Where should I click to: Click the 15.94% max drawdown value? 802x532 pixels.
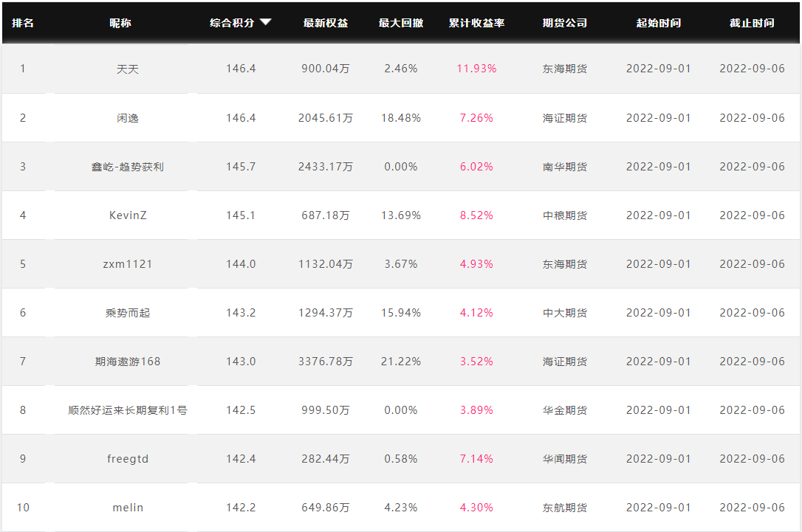pos(401,313)
